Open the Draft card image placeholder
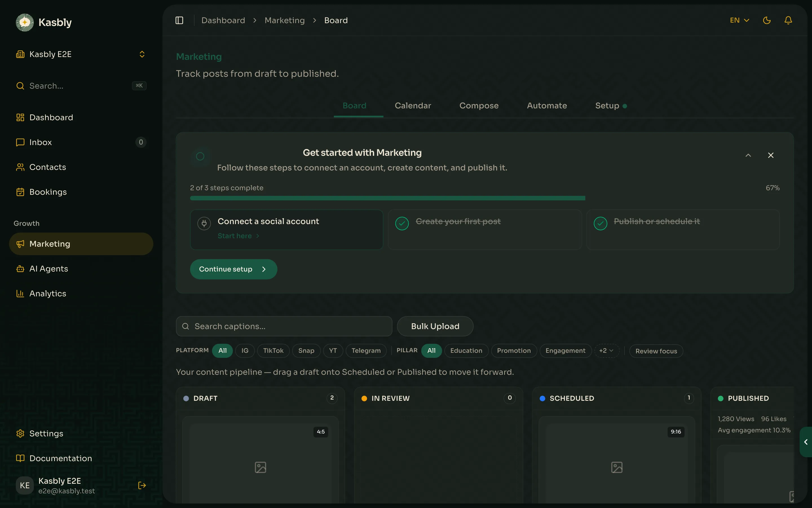The width and height of the screenshot is (812, 508). pos(261,467)
